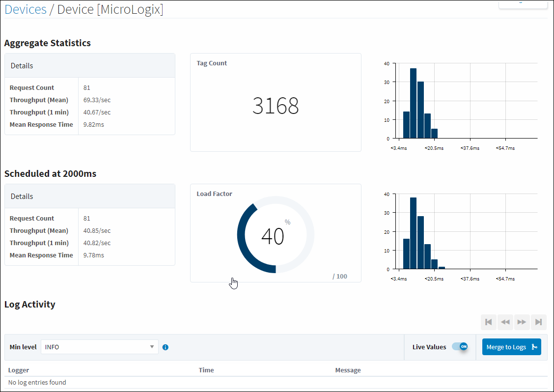Select the Tag Count value 3168

276,105
